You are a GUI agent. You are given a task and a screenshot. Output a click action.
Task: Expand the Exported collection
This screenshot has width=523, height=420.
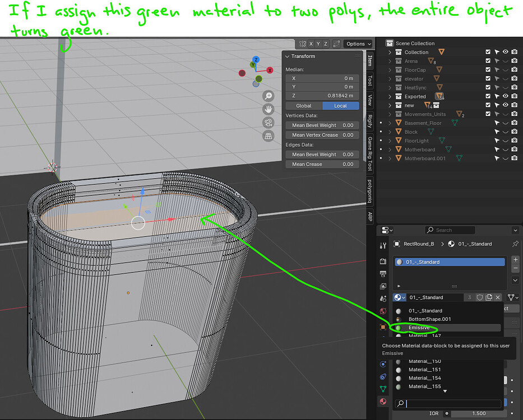tap(390, 96)
